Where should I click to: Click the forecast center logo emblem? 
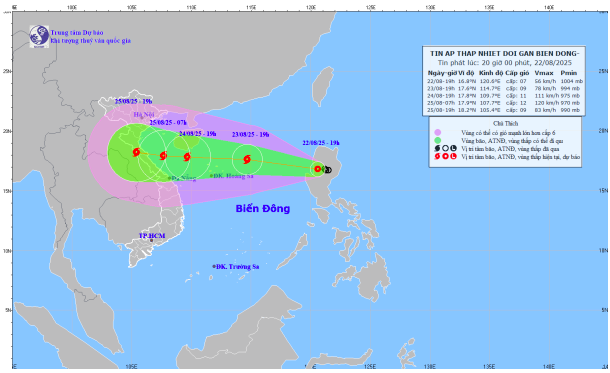(x=39, y=37)
